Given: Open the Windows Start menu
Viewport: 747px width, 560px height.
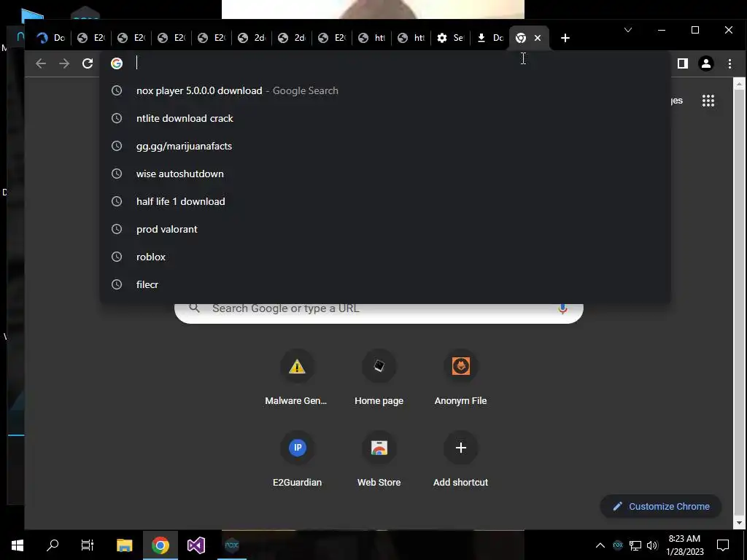Looking at the screenshot, I should [x=18, y=545].
